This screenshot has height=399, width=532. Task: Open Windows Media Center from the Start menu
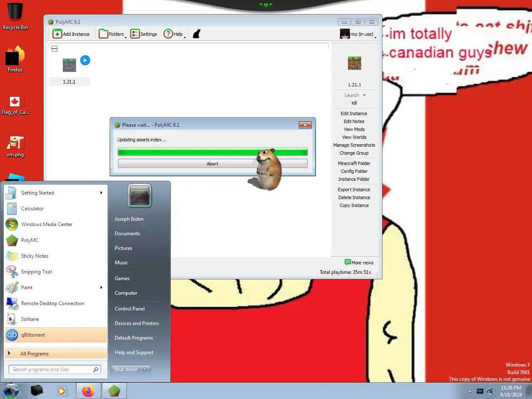point(55,224)
